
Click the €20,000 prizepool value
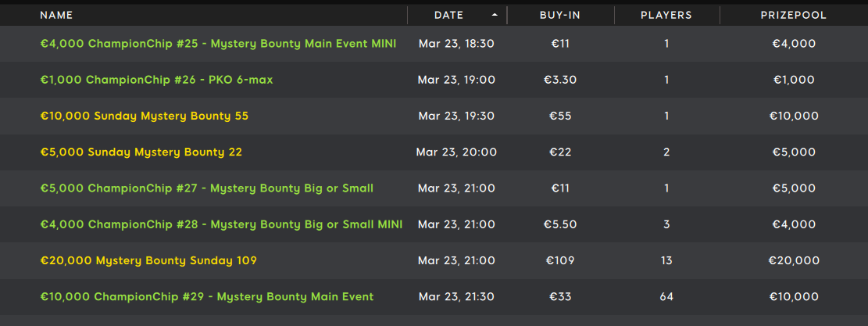pyautogui.click(x=794, y=260)
